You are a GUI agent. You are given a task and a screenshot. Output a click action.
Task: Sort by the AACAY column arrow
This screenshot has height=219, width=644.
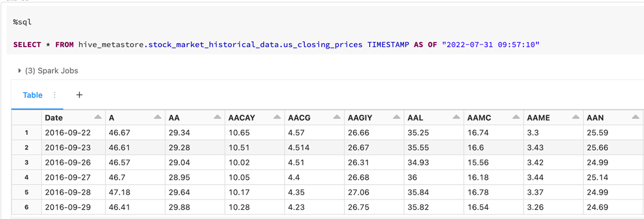pos(277,117)
